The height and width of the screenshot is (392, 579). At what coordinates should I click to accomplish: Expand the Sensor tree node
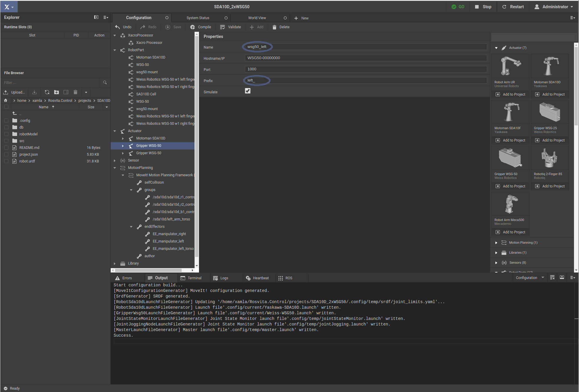[x=115, y=160]
